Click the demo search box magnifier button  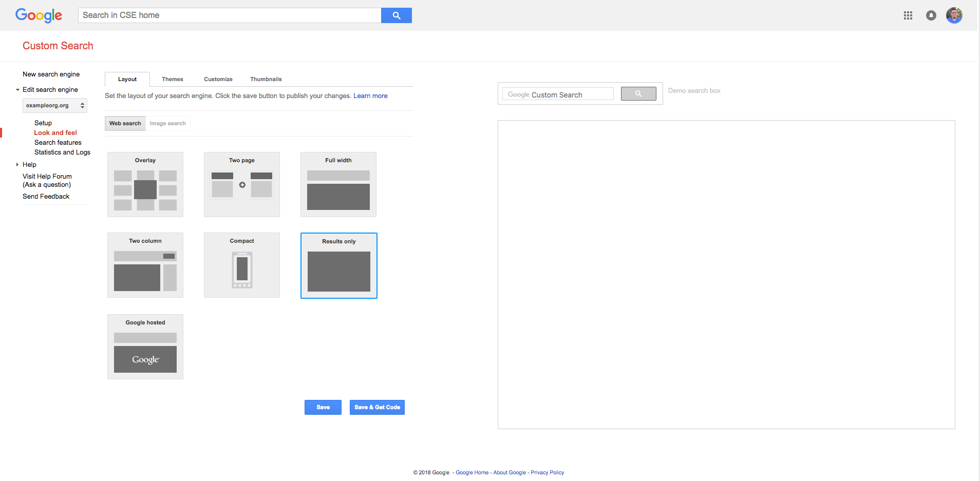(638, 93)
